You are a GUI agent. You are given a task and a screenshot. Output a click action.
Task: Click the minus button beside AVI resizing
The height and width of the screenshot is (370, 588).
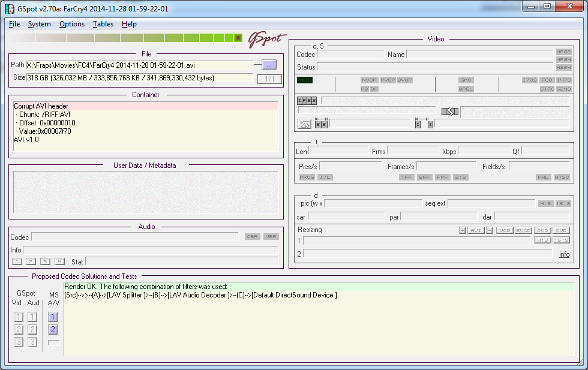490,230
